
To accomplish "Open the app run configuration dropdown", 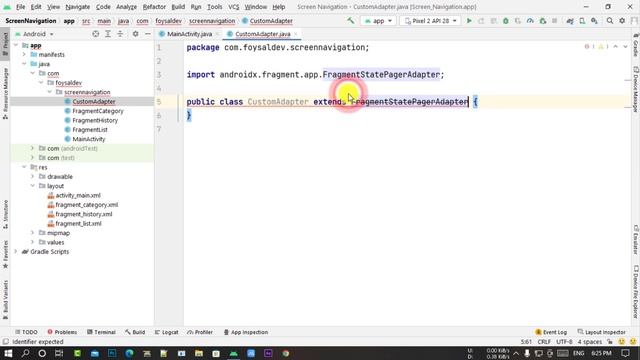I will (x=378, y=20).
